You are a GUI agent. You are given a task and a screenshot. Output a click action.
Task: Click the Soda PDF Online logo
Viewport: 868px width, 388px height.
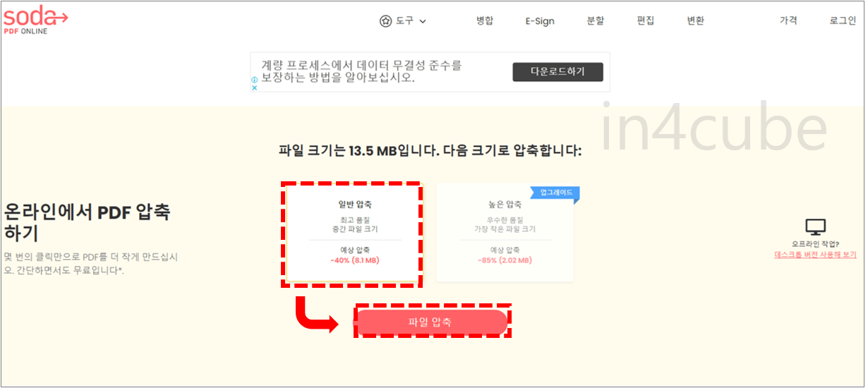[36, 20]
